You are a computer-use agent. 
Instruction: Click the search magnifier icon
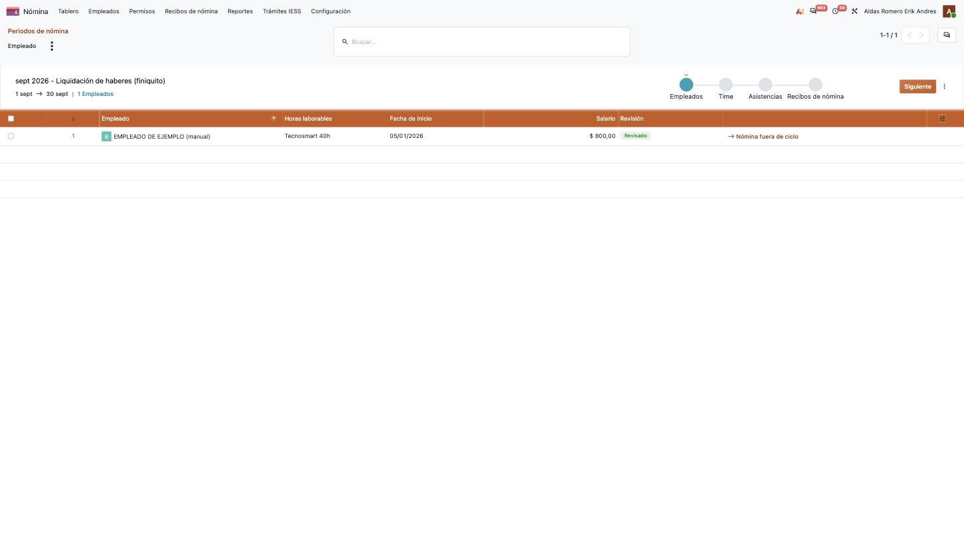pyautogui.click(x=345, y=42)
